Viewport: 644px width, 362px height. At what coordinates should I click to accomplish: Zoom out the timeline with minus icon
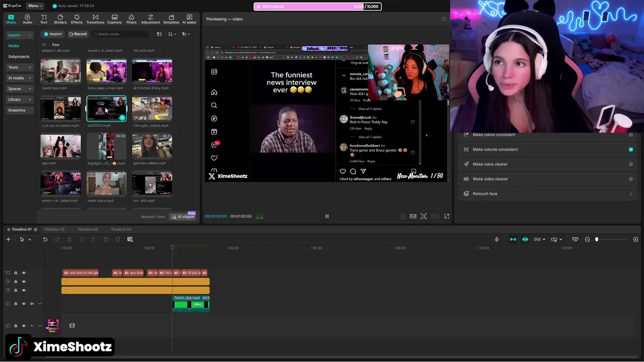587,239
